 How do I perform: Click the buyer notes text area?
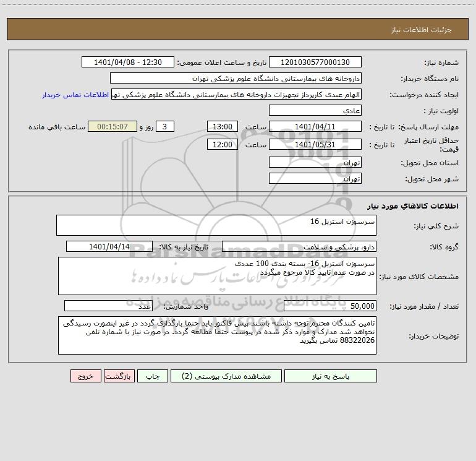click(x=217, y=335)
